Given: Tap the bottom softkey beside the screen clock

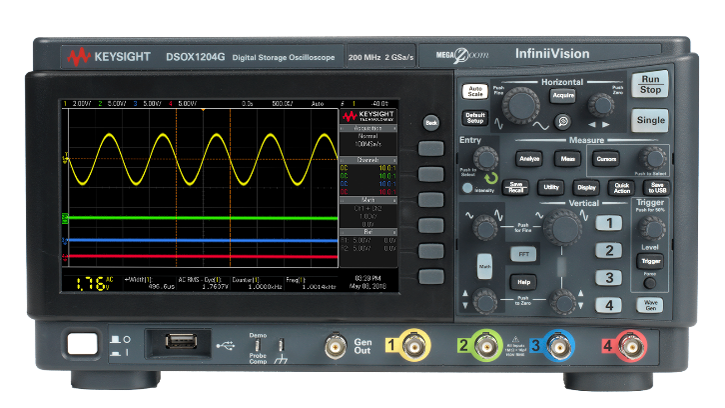Looking at the screenshot, I should (x=431, y=277).
